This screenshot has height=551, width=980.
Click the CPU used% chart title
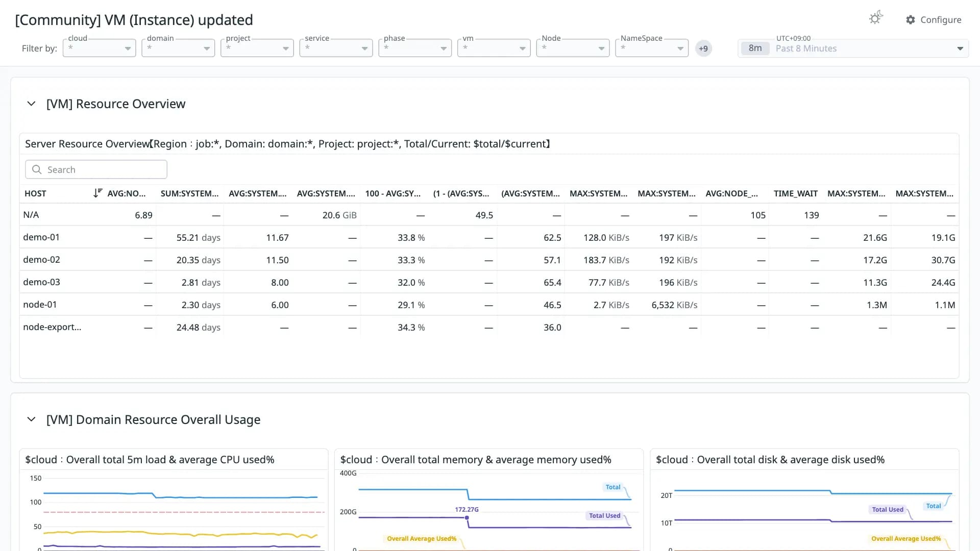pos(150,460)
